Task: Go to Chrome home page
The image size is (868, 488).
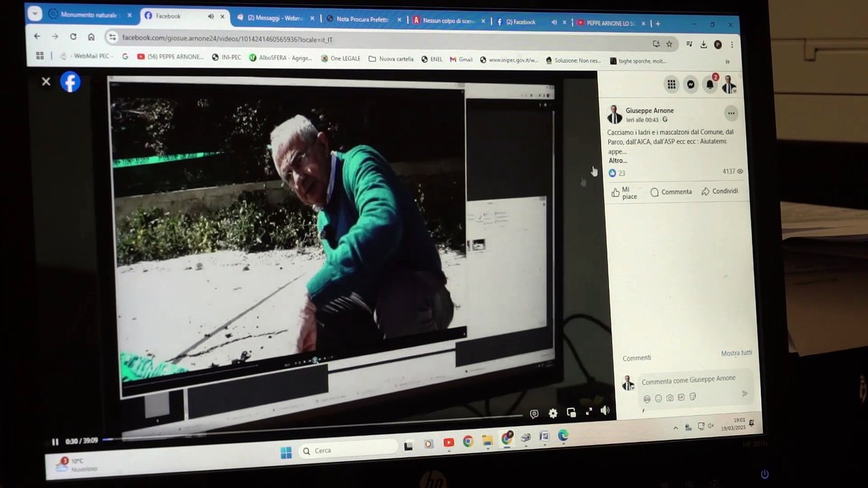Action: click(91, 37)
